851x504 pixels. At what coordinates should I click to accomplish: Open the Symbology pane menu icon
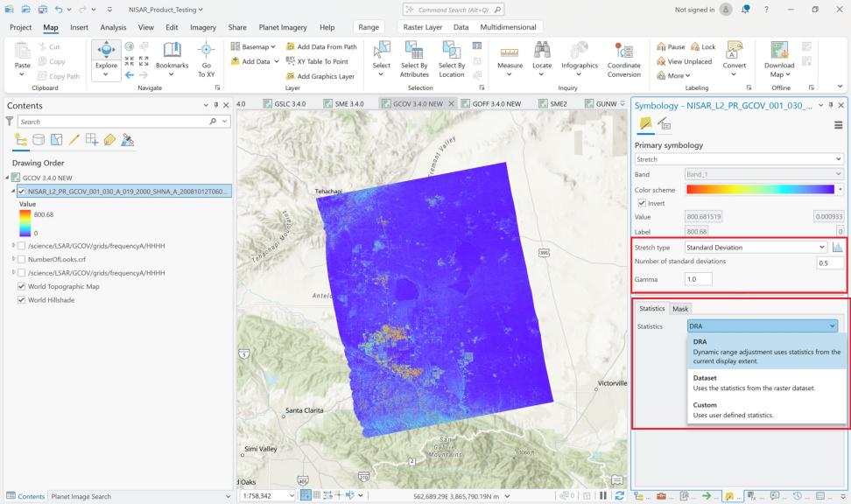[838, 125]
